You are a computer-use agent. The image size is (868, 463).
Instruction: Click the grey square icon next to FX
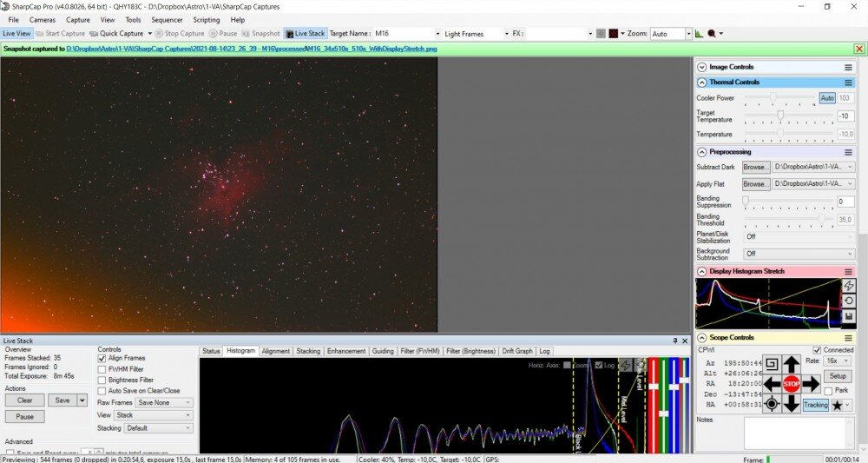coord(601,34)
